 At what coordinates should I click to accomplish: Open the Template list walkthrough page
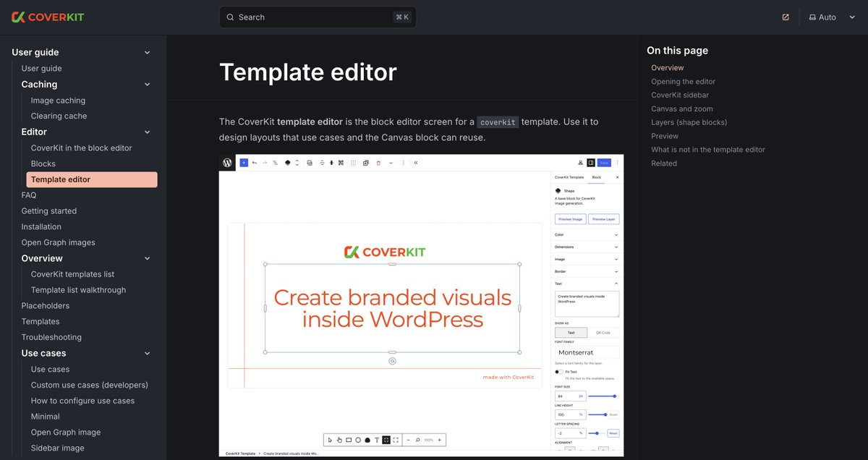(78, 290)
